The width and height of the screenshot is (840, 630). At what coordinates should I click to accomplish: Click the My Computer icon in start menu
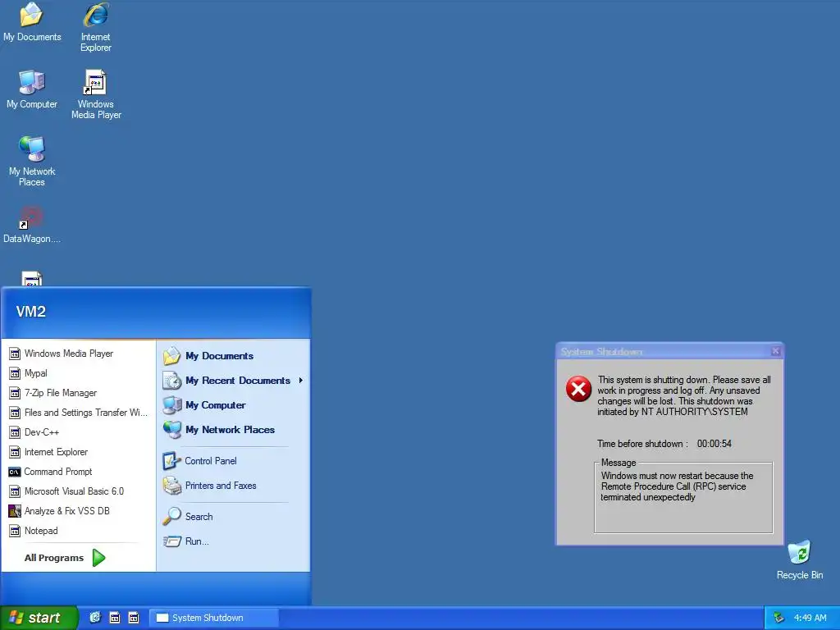pos(172,405)
